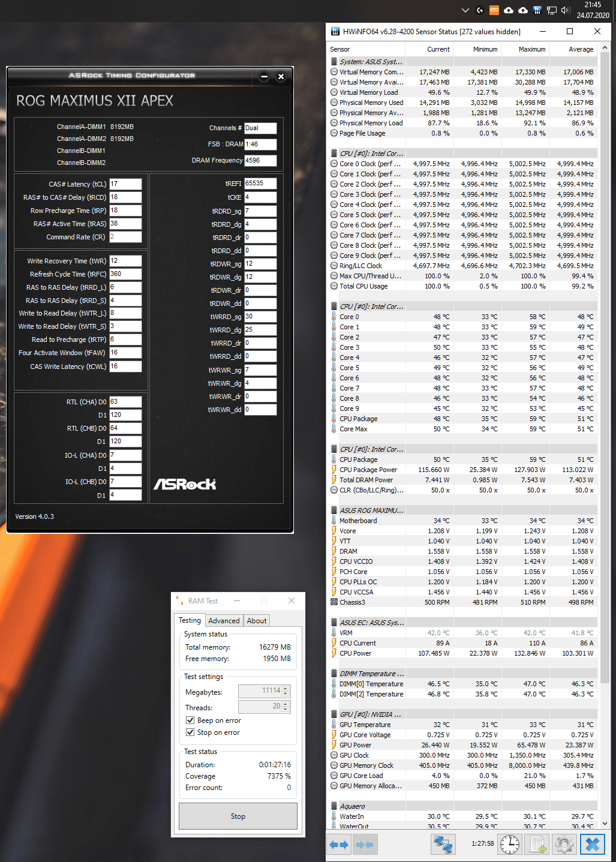The height and width of the screenshot is (862, 616).
Task: Click the WaterIn thermometer sensor icon
Action: pos(334,816)
